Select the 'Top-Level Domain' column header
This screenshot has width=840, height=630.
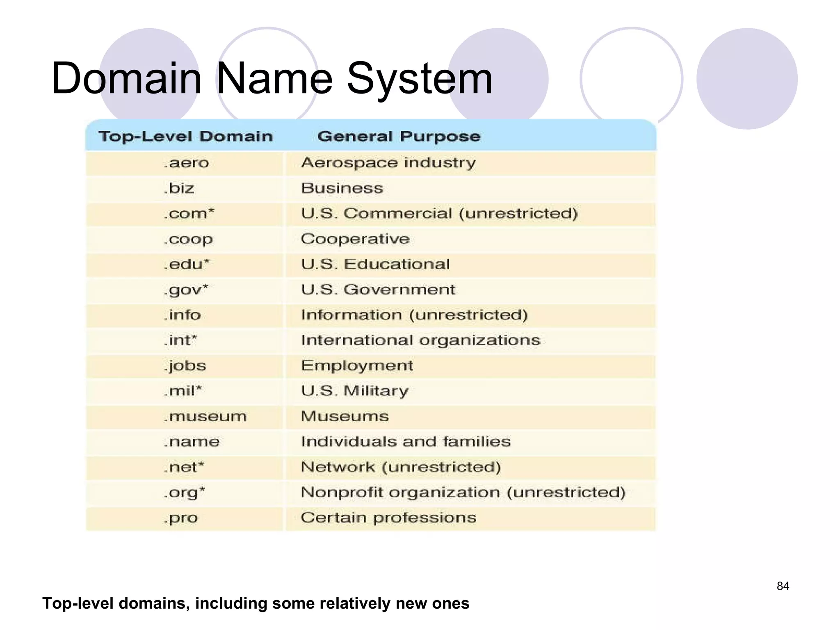point(185,136)
